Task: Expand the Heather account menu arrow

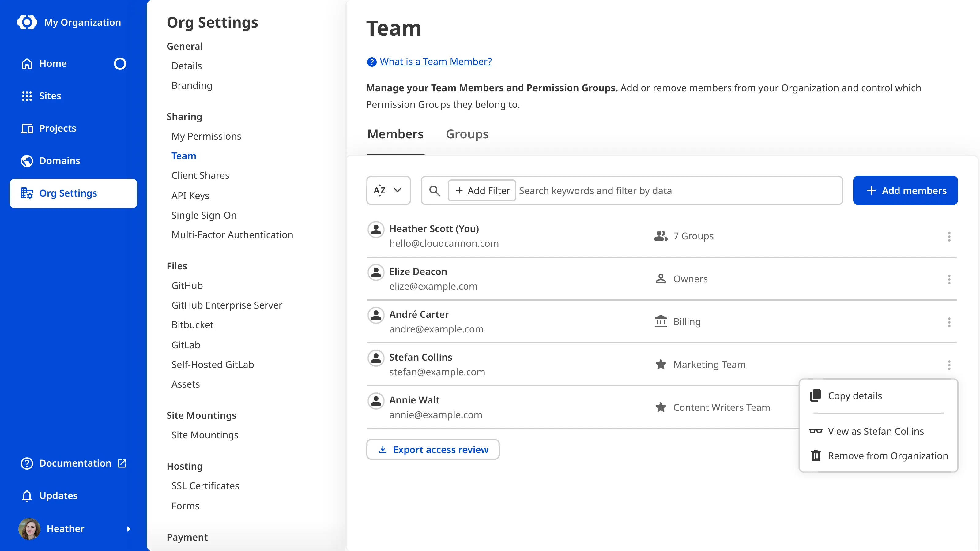Action: point(129,529)
